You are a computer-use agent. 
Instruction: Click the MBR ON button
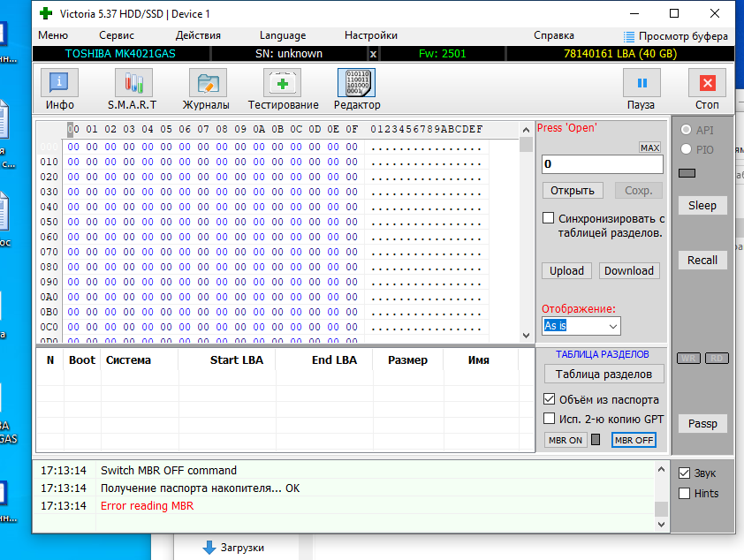(566, 440)
